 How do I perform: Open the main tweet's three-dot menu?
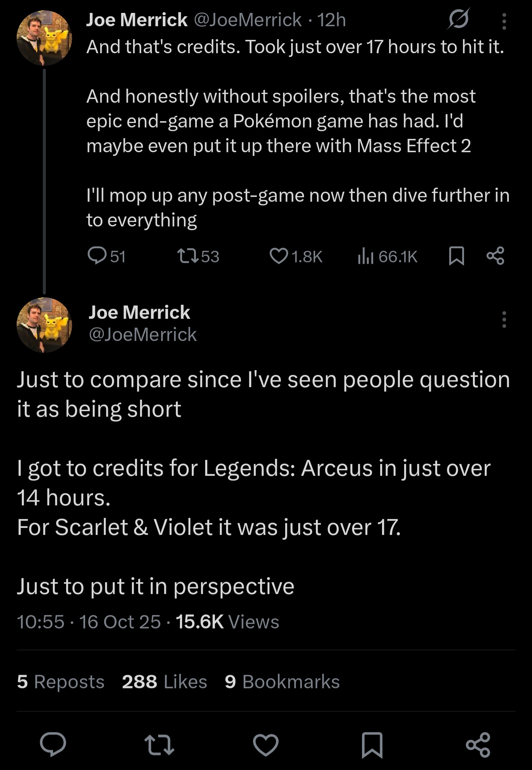coord(504,320)
